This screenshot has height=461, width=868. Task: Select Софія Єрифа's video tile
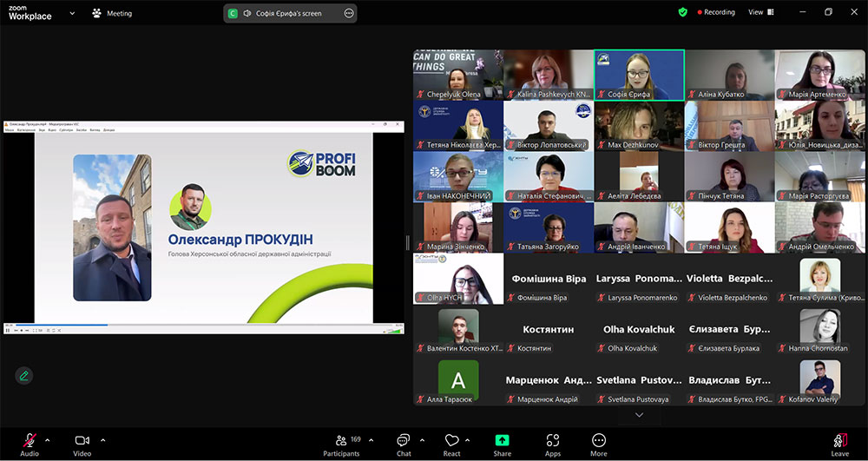[x=640, y=76]
